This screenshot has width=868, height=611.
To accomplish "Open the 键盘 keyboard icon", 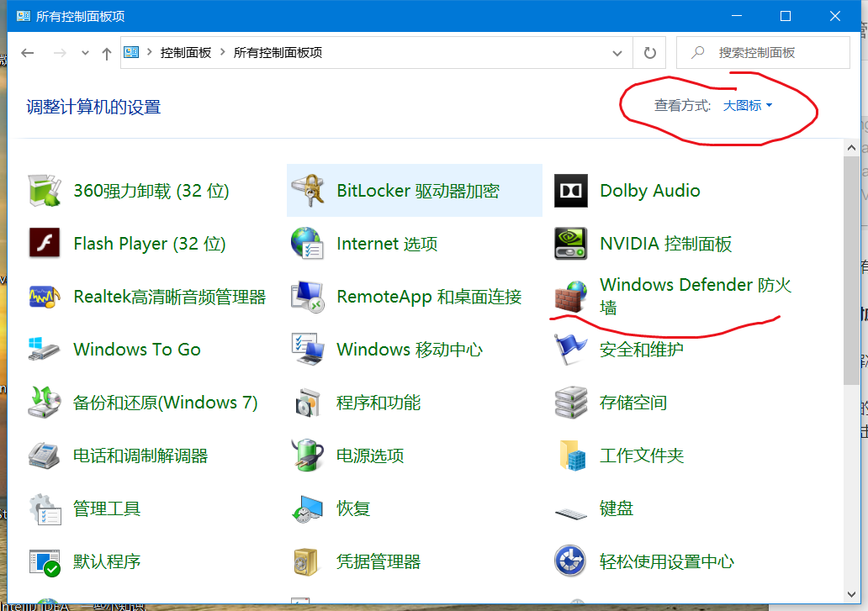I will [x=571, y=514].
